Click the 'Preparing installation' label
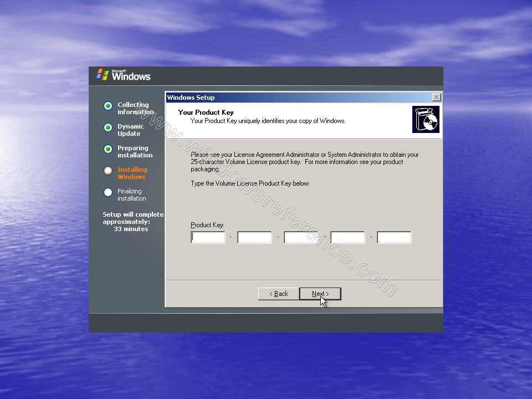 (x=135, y=152)
